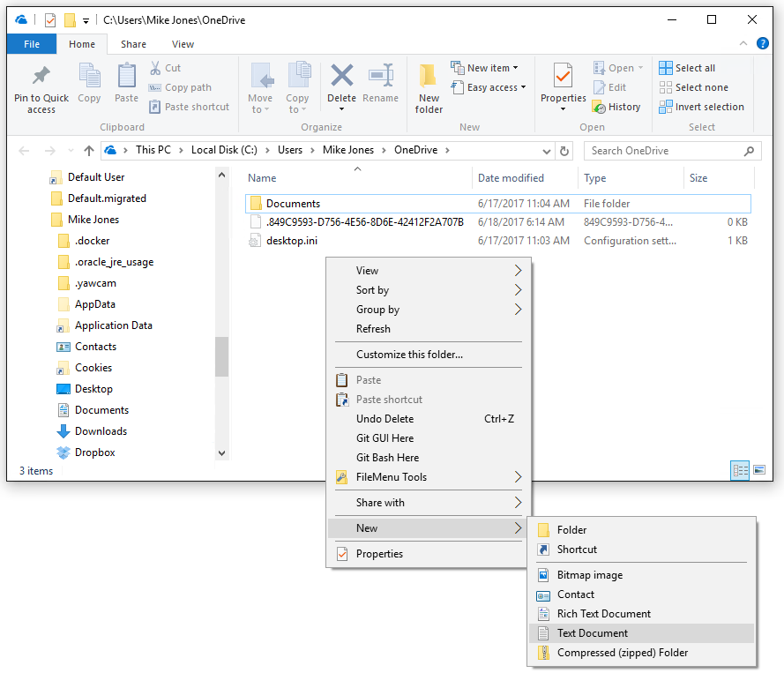This screenshot has height=673, width=784.
Task: Click the Cut scissors icon
Action: click(155, 68)
